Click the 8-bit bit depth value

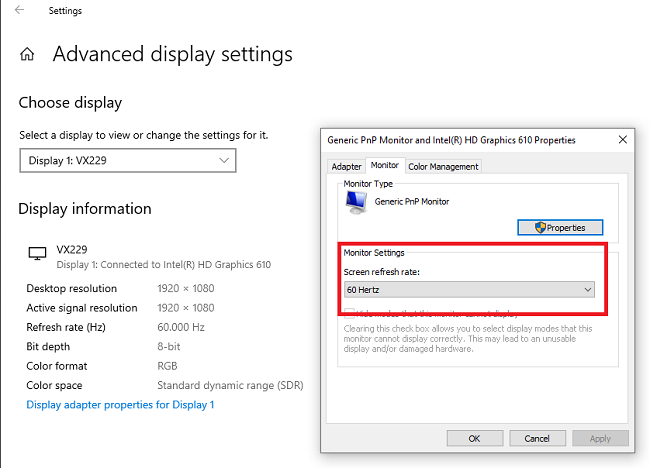pos(169,347)
